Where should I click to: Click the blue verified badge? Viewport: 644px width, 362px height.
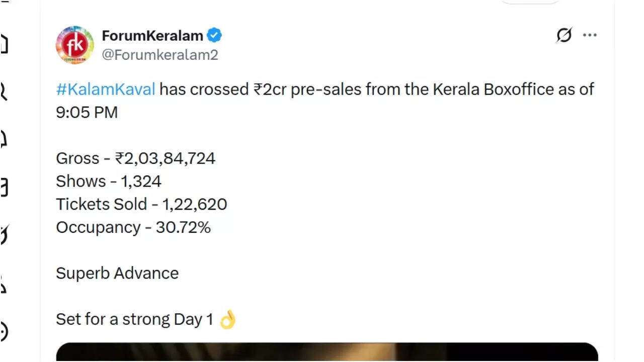point(215,36)
